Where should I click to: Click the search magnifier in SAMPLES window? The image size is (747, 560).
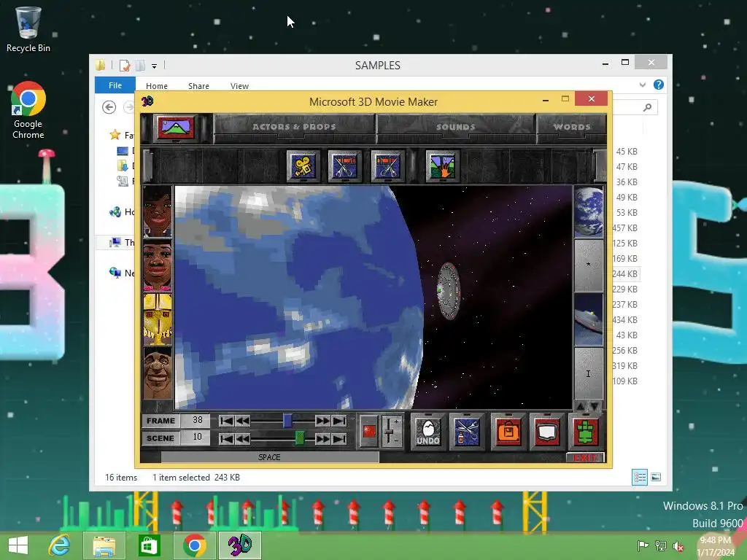coord(647,107)
